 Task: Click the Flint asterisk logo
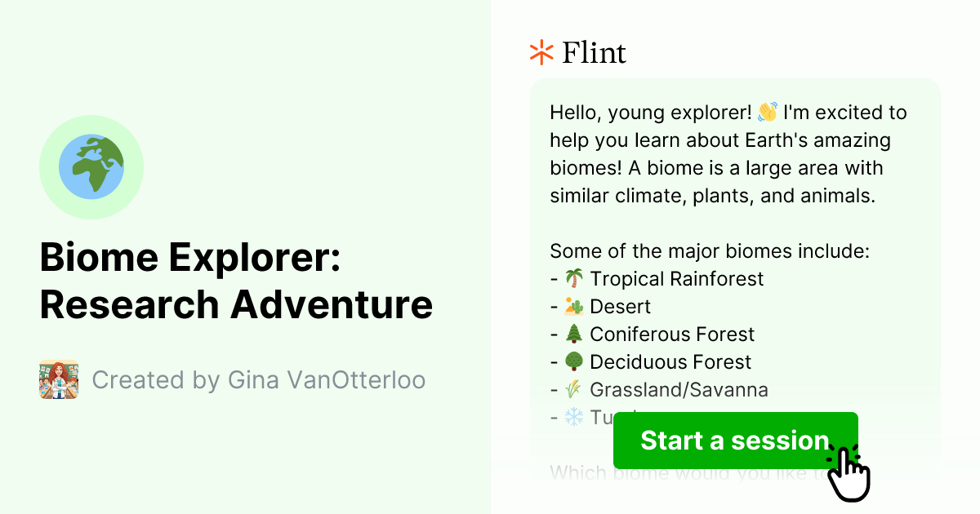click(541, 52)
